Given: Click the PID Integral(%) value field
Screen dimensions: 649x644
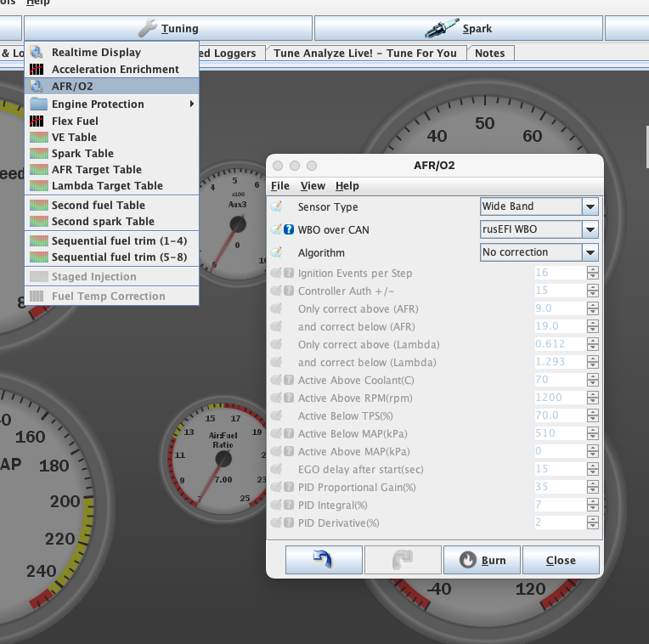Looking at the screenshot, I should 561,505.
